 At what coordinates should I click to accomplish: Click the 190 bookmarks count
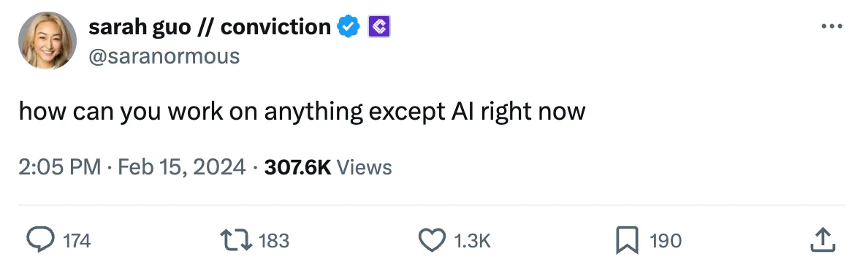click(666, 241)
